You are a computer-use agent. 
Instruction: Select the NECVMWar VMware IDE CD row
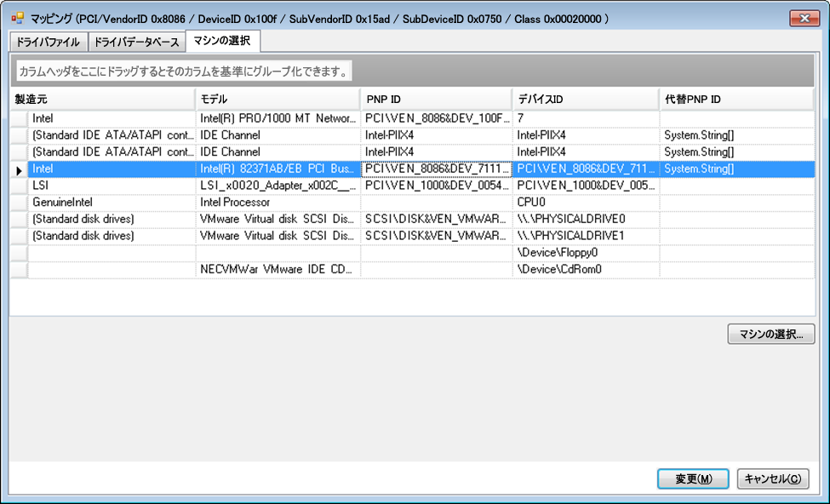coord(278,270)
